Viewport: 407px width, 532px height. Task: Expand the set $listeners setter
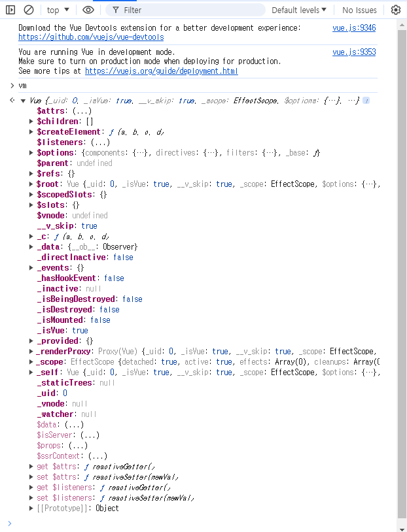31,498
